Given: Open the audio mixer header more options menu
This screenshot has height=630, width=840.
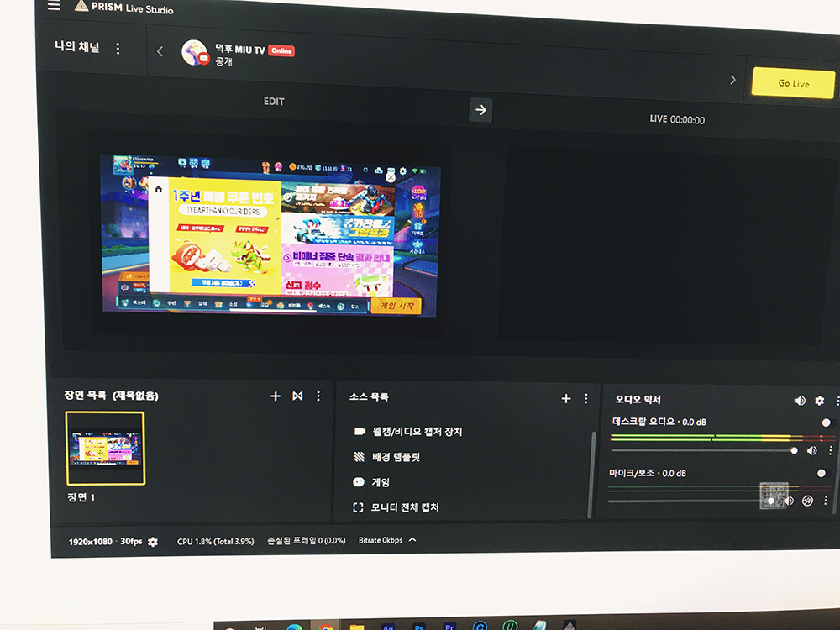Looking at the screenshot, I should (x=837, y=401).
